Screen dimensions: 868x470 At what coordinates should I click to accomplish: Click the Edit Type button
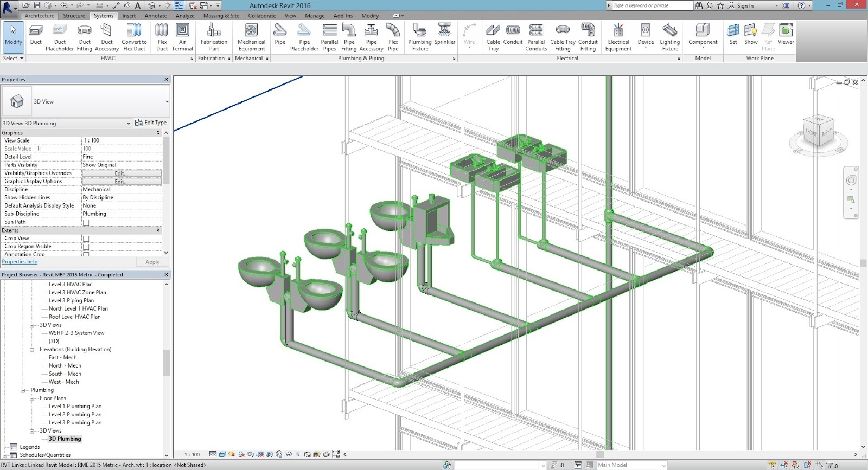click(151, 123)
